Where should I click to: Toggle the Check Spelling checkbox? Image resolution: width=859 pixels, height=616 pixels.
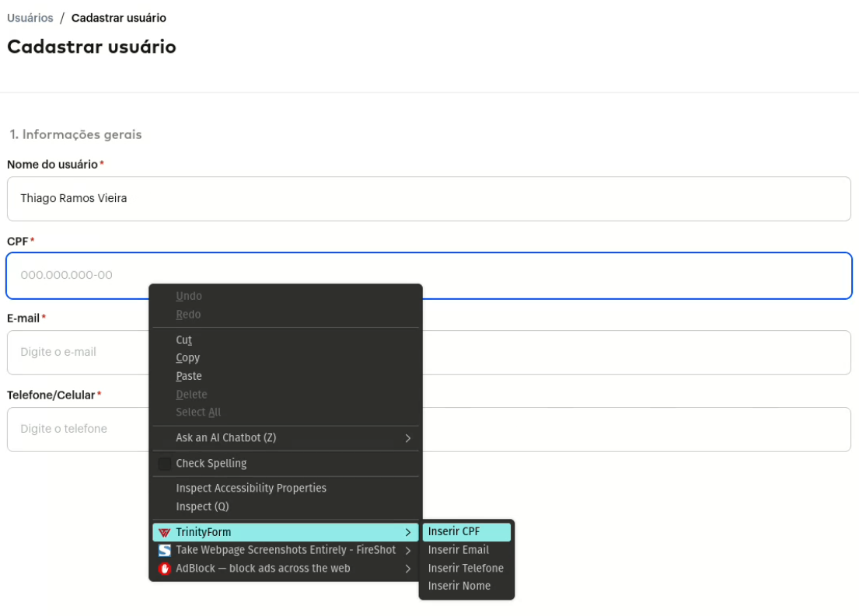pyautogui.click(x=165, y=464)
